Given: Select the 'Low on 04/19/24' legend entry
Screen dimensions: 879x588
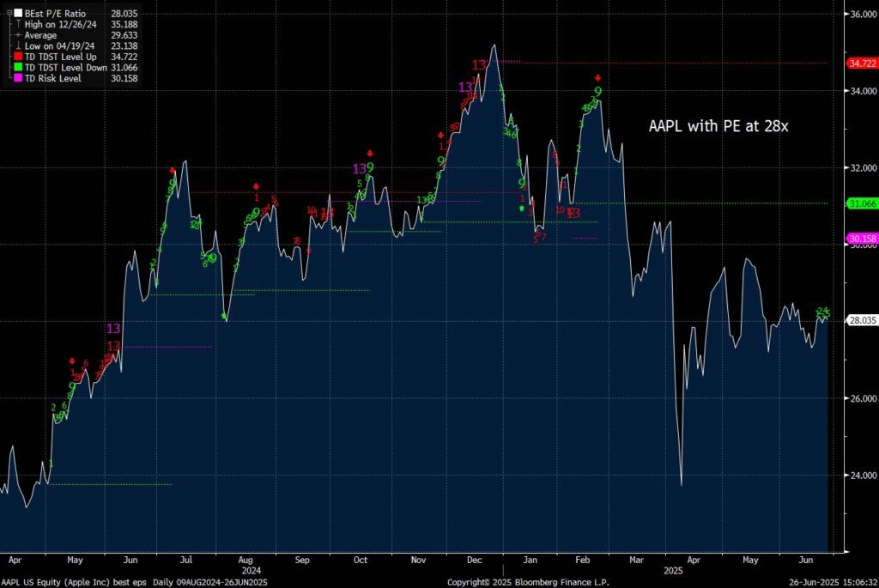Looking at the screenshot, I should pos(59,46).
